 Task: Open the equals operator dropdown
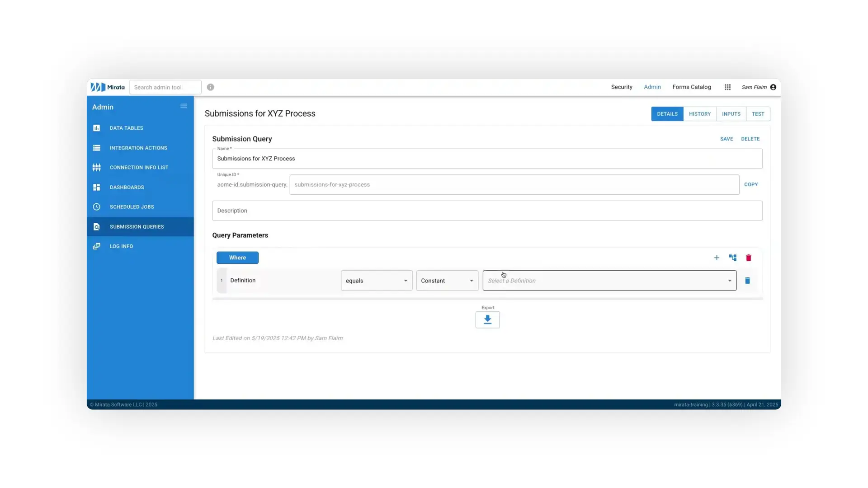pyautogui.click(x=376, y=281)
